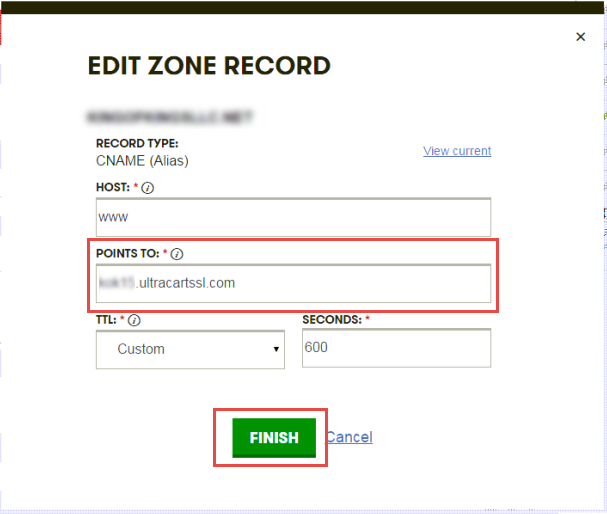Image resolution: width=607 pixels, height=514 pixels.
Task: Focus the Host field containing www
Action: pos(293,217)
